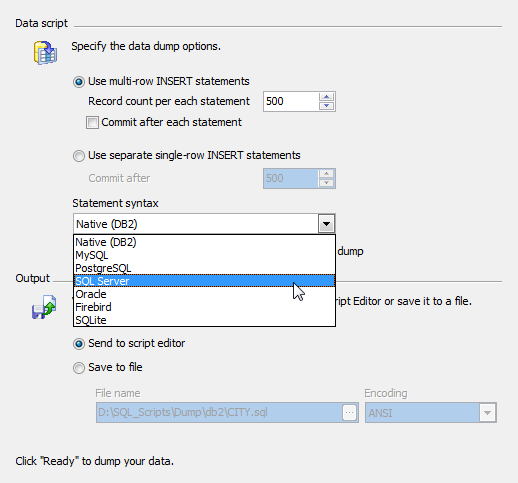Screen dimensions: 518x483
Task: Select Use separate single-row INSERT statements
Action: tap(187, 156)
